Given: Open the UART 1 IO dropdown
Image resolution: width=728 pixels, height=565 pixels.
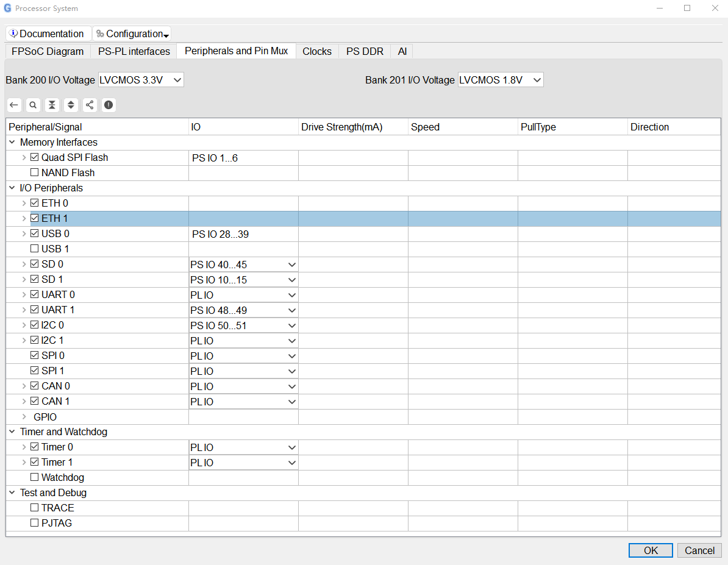Looking at the screenshot, I should 243,310.
